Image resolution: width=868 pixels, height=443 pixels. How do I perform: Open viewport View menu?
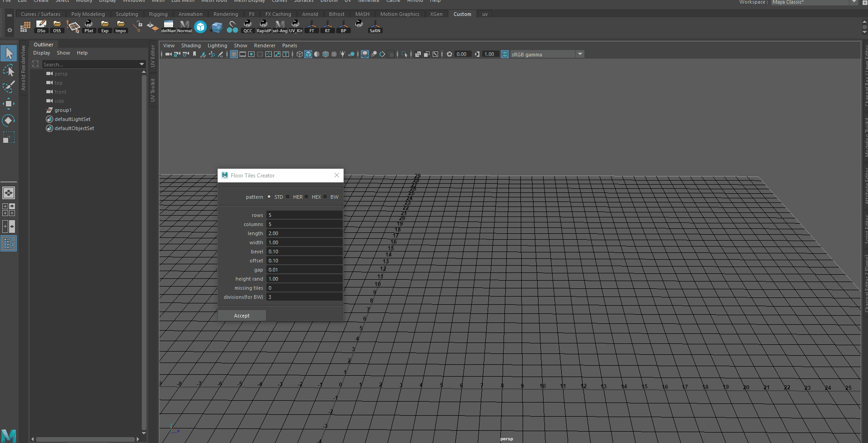tap(169, 45)
